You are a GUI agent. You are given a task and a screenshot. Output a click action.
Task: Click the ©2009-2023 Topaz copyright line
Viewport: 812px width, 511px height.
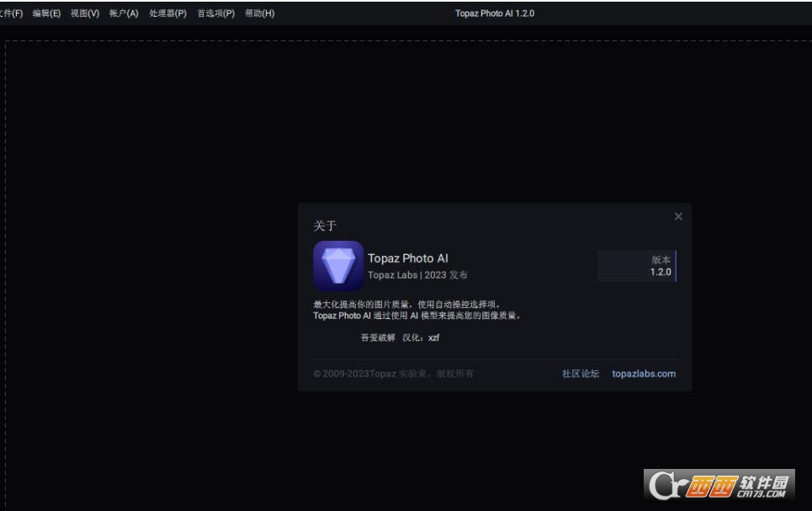coord(394,374)
